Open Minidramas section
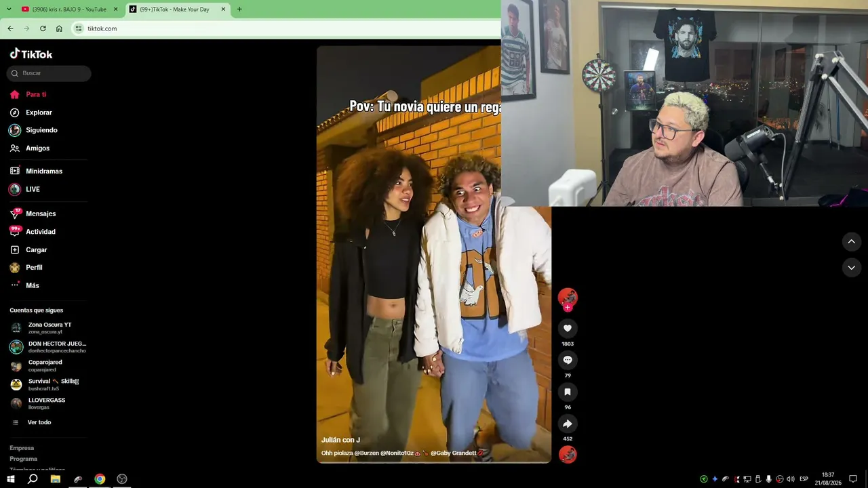The width and height of the screenshot is (868, 488). (x=36, y=171)
